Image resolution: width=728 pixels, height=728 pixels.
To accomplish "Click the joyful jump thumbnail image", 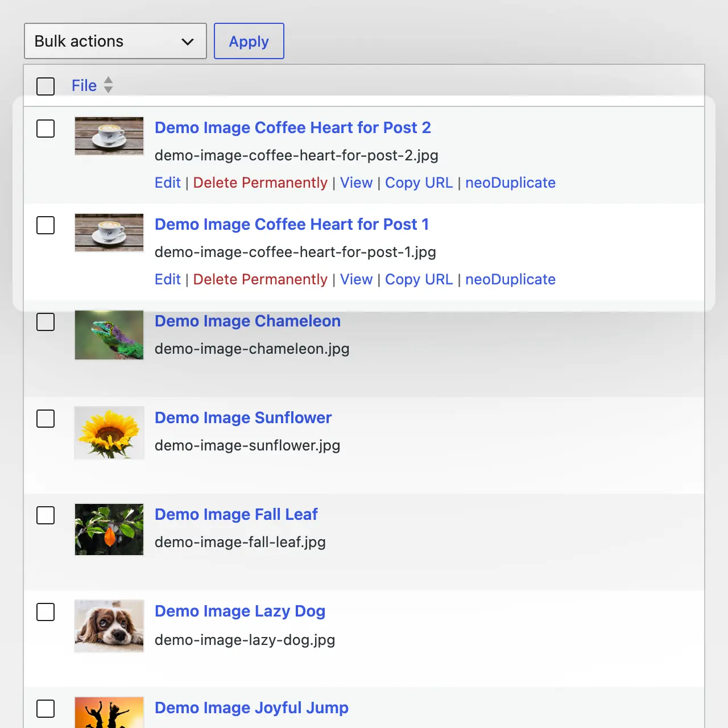I will coord(109,712).
